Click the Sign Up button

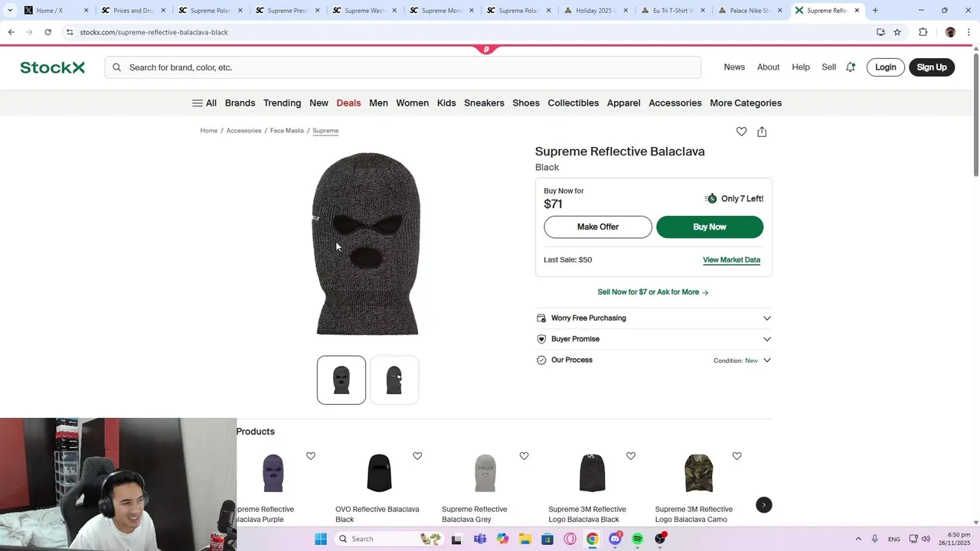click(932, 67)
